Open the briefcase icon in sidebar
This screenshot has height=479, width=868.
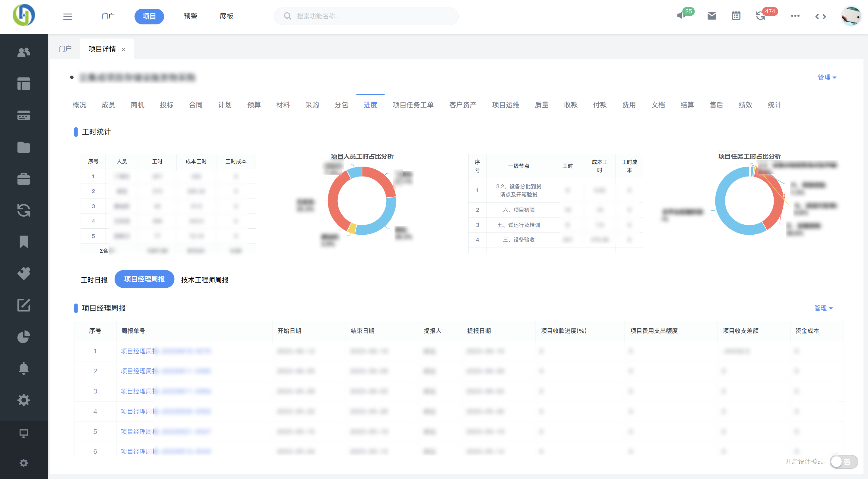24,179
